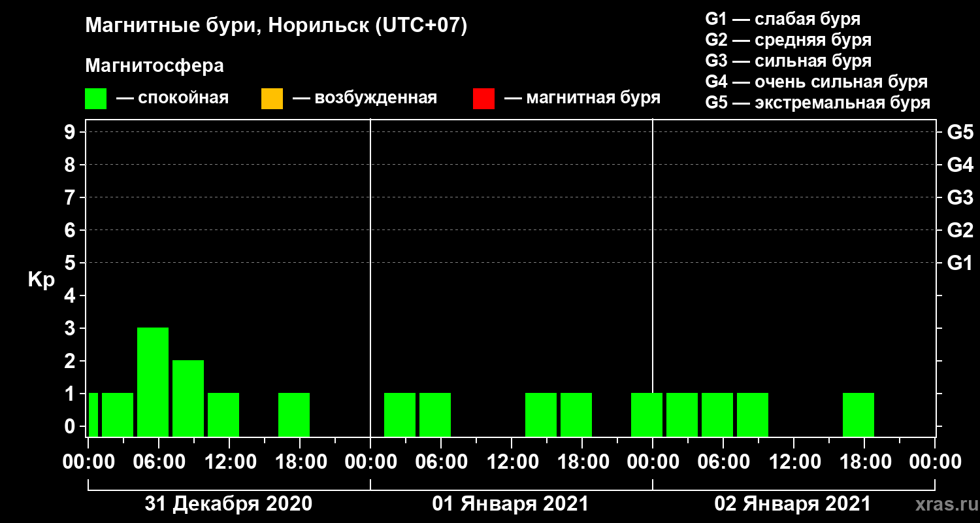
Task: Click the G5 storm-level label beside the grid
Action: point(960,132)
